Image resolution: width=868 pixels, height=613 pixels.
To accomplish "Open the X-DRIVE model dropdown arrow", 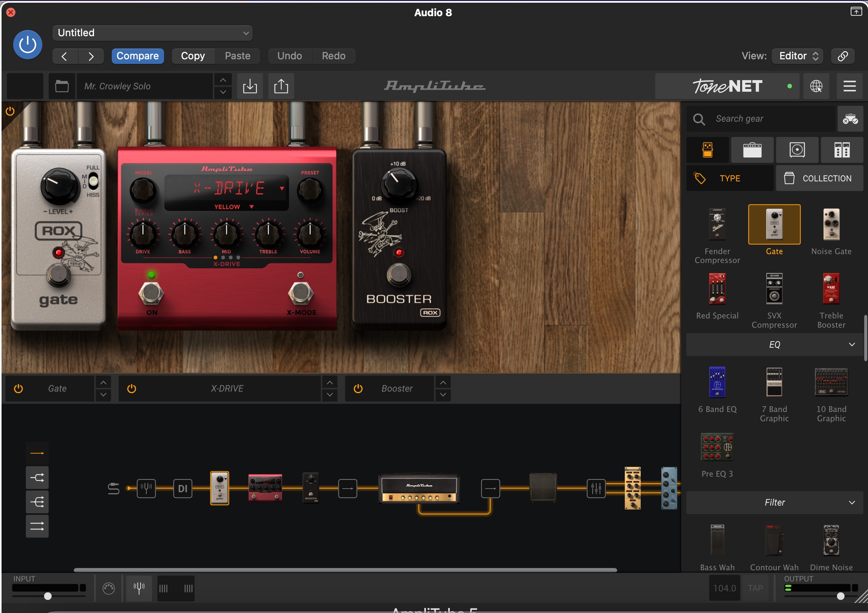I will click(x=282, y=188).
